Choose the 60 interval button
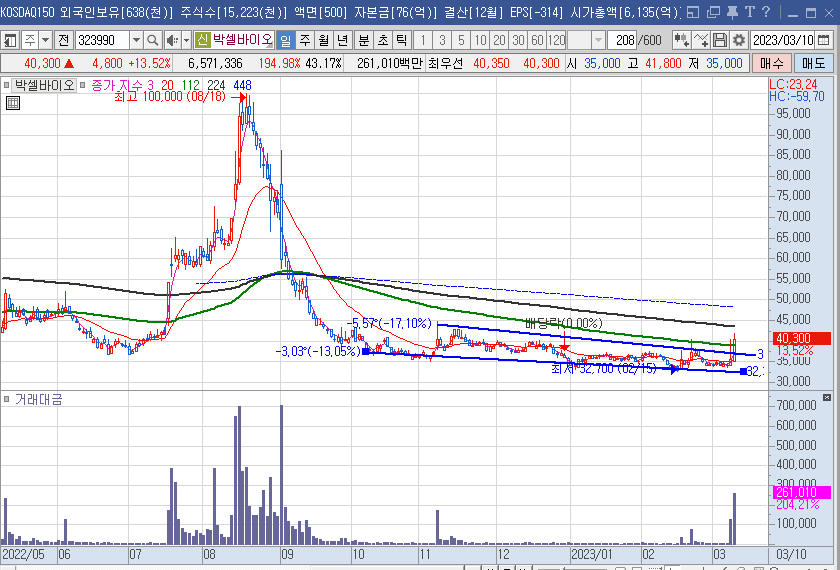The image size is (840, 570). [537, 40]
